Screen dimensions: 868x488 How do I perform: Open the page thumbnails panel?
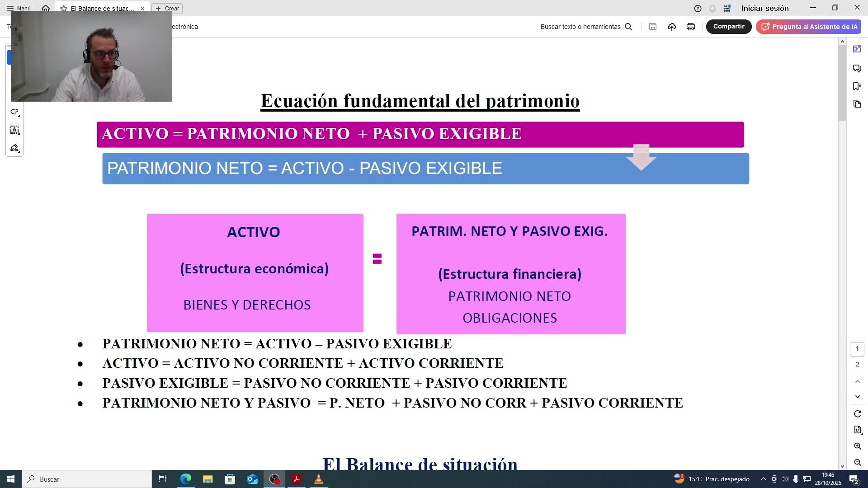pos(857,104)
